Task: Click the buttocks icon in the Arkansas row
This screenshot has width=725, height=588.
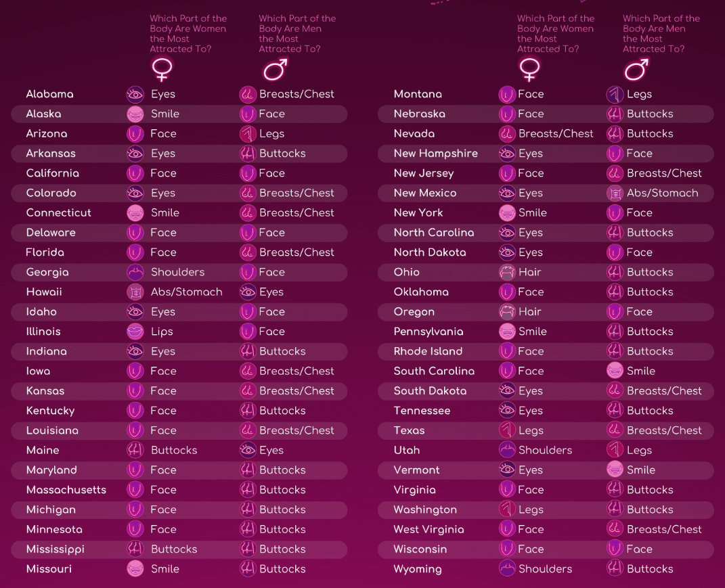Action: pos(248,154)
